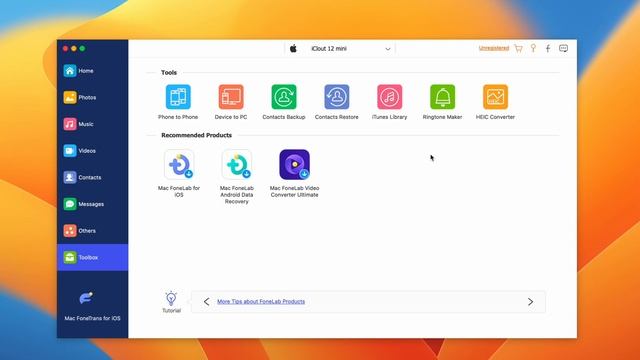The image size is (640, 360).
Task: Click the Tutorial lightbulb icon
Action: 171,299
